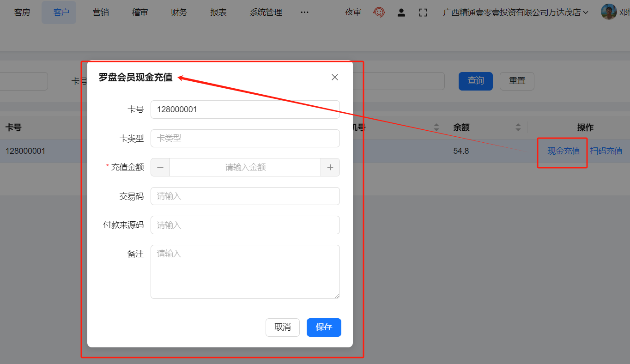Click the 取消 button
Viewport: 630px width, 364px height.
click(x=282, y=327)
